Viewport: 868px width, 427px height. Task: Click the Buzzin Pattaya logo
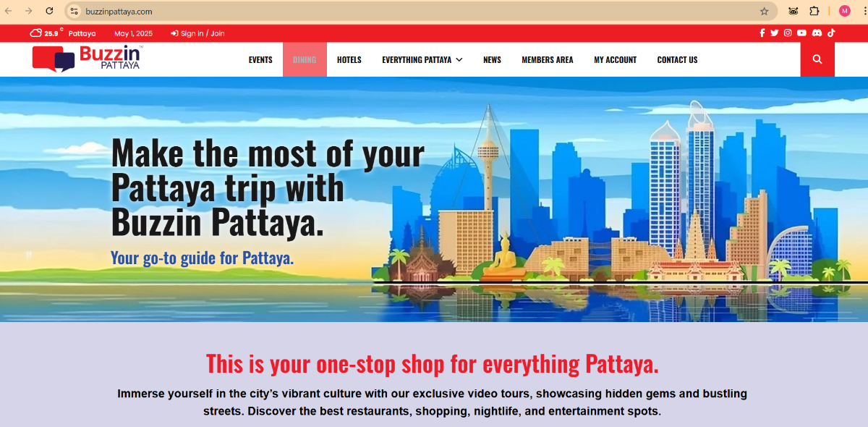click(x=87, y=59)
